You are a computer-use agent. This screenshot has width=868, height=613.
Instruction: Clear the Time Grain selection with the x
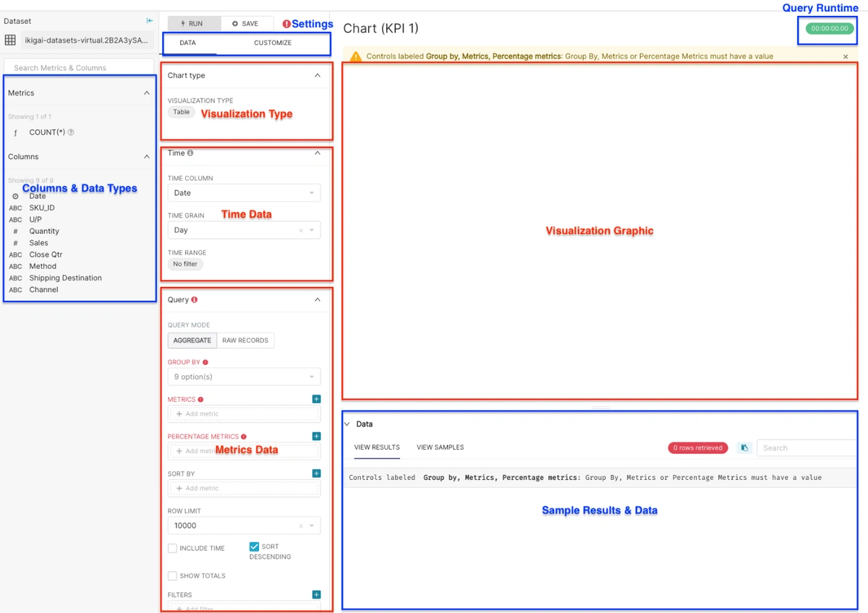[301, 231]
